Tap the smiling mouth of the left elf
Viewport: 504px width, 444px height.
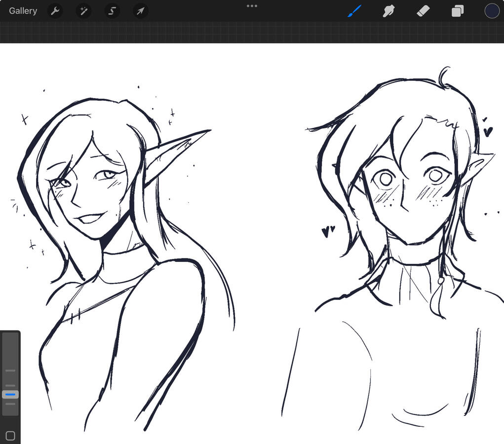(91, 218)
